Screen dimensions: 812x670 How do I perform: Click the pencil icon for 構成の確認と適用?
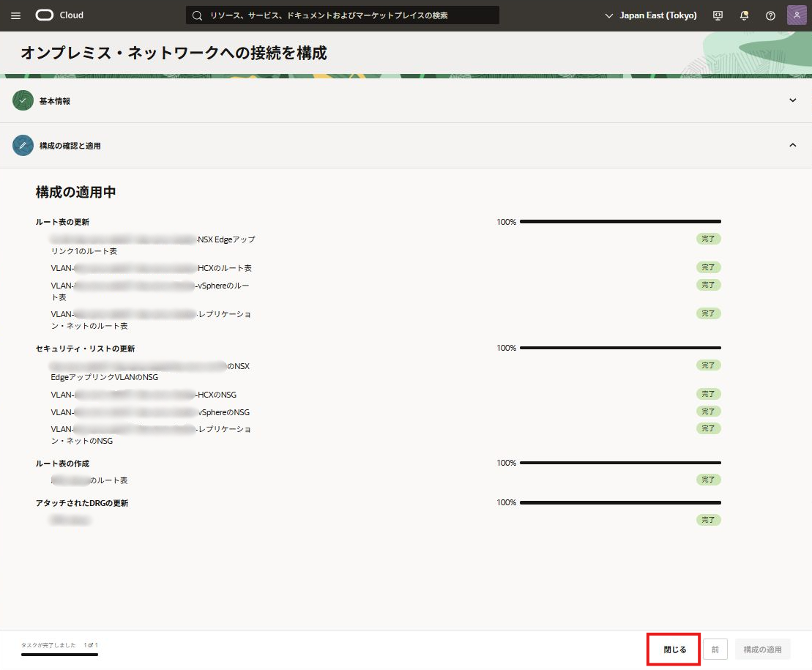pyautogui.click(x=23, y=145)
